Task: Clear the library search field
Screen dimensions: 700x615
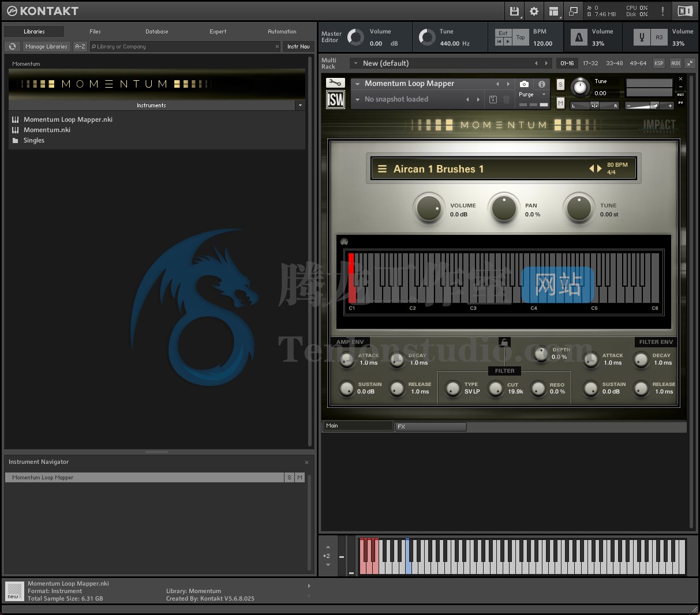Action: (x=277, y=47)
